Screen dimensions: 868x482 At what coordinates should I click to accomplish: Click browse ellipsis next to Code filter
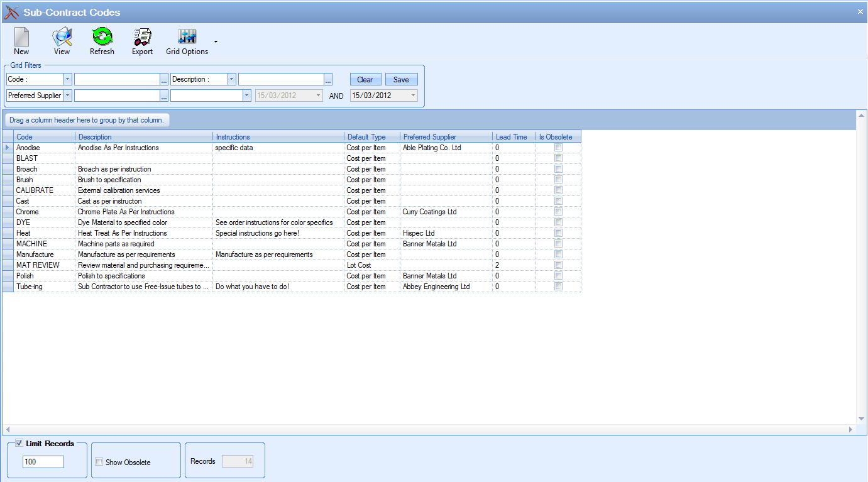pyautogui.click(x=164, y=79)
